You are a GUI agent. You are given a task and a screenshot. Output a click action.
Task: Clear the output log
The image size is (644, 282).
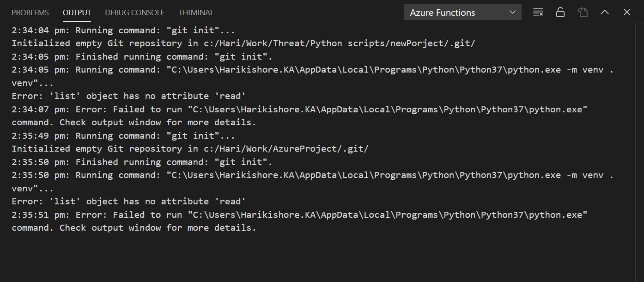click(x=538, y=12)
